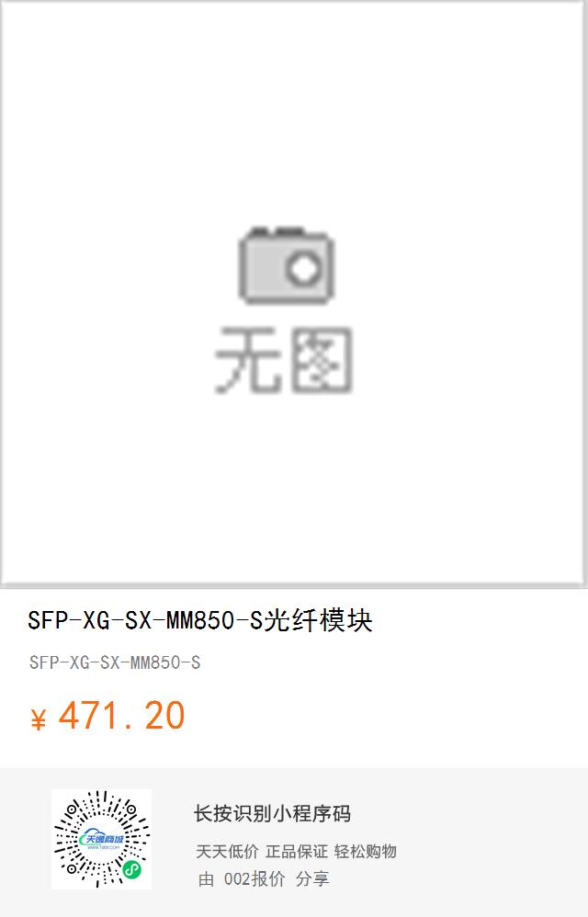This screenshot has height=917, width=588.
Task: Click the 天逸商城 logo inside the QR code
Action: coord(102,840)
